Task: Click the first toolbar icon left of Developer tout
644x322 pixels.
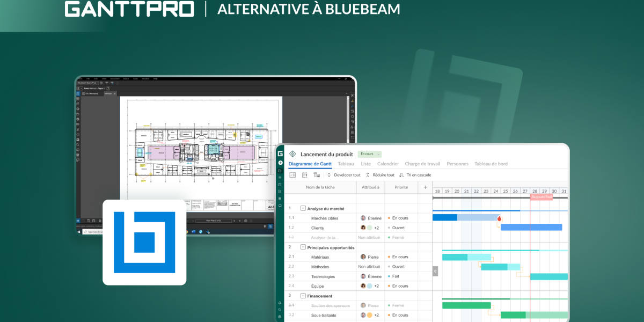Action: click(x=292, y=175)
